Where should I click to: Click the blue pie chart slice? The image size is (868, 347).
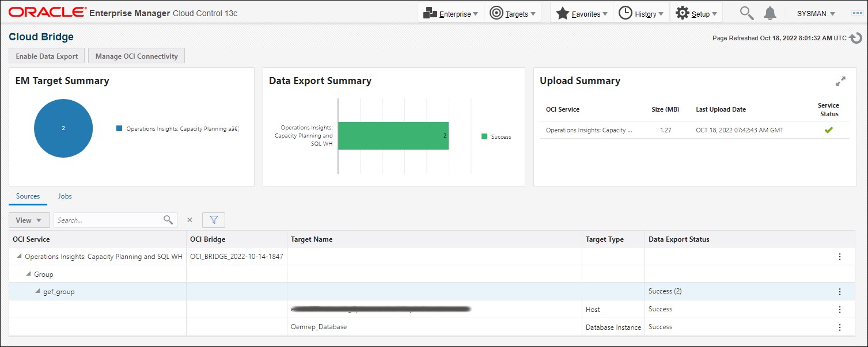[63, 128]
